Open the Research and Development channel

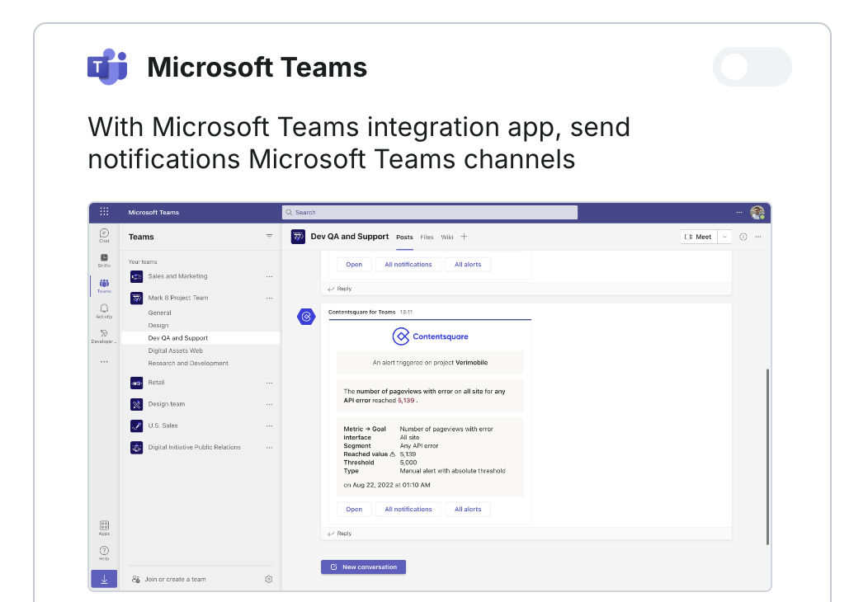click(188, 364)
